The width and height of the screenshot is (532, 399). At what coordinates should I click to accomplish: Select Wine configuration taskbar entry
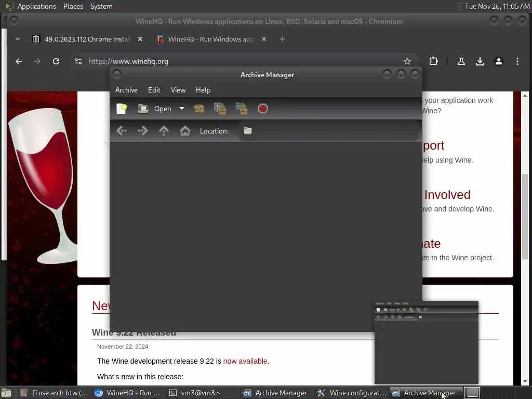(x=352, y=393)
